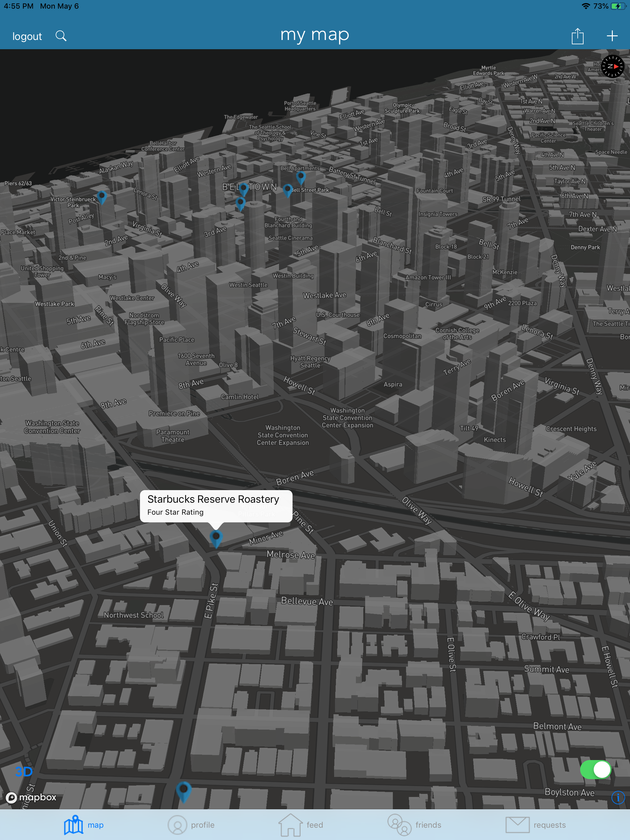Tap the Melrose Ave street label

(x=291, y=555)
